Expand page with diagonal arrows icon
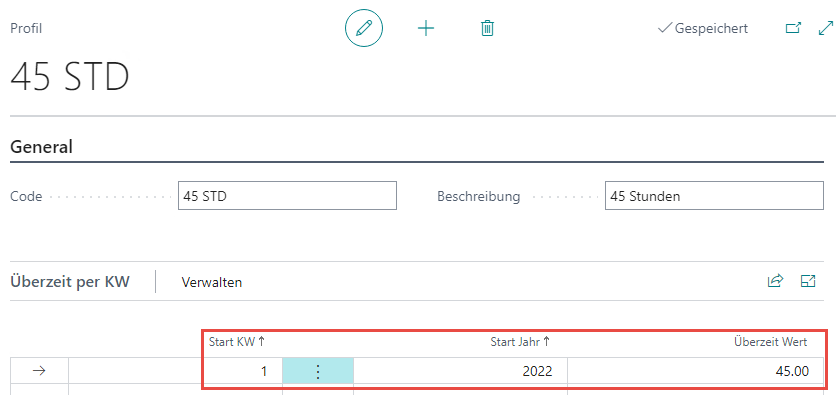Viewport: 836px width, 395px height. point(825,28)
